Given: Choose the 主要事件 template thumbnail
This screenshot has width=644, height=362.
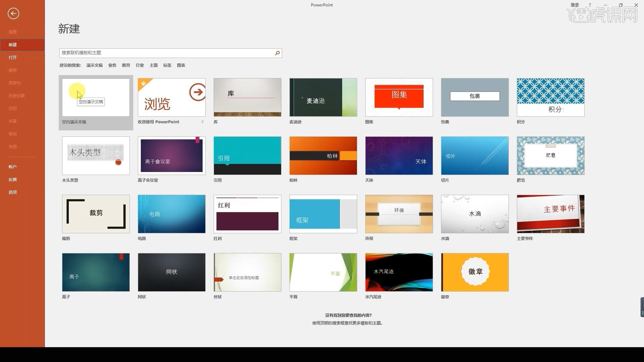Looking at the screenshot, I should point(550,214).
